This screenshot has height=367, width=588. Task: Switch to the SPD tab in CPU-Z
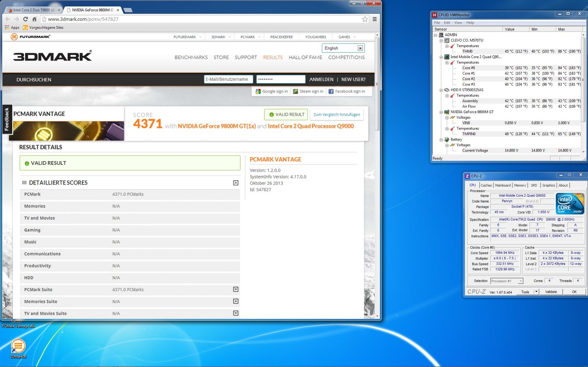pos(534,185)
